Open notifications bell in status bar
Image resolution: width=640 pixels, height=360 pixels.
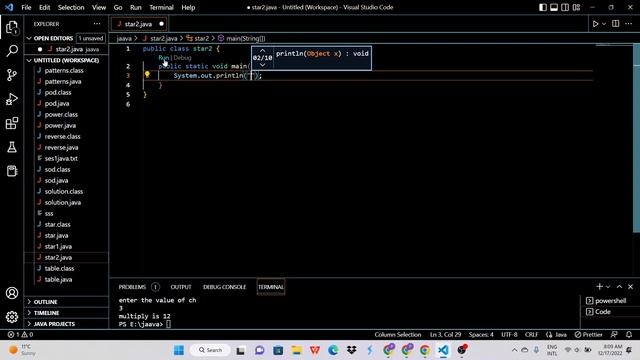[629, 335]
